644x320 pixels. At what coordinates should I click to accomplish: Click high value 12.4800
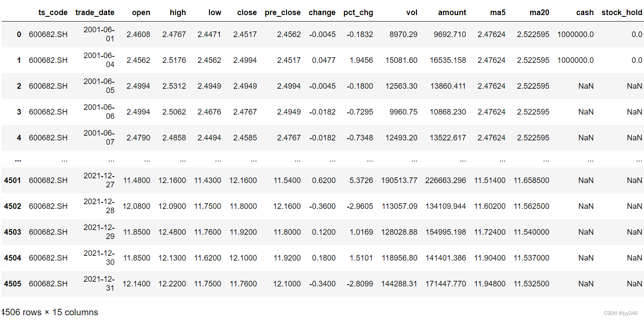172,232
